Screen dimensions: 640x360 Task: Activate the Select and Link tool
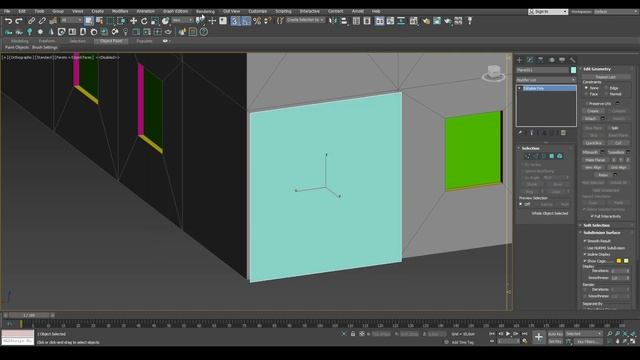31,21
